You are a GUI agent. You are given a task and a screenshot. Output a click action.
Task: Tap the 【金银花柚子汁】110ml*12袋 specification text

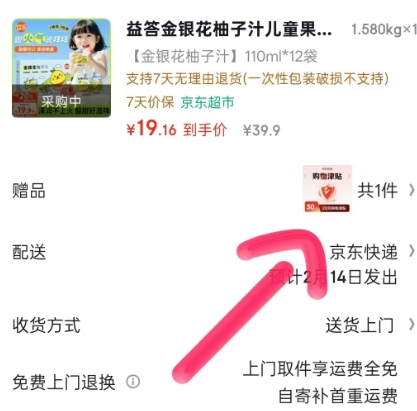point(222,56)
